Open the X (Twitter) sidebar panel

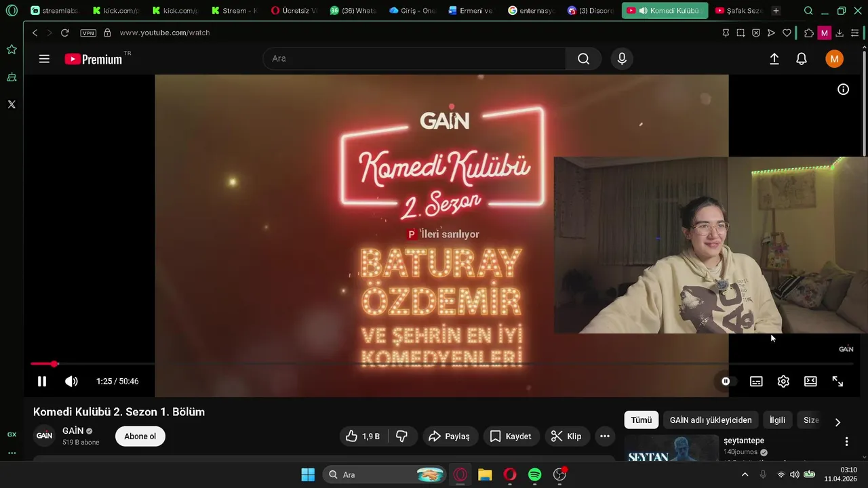pyautogui.click(x=12, y=104)
